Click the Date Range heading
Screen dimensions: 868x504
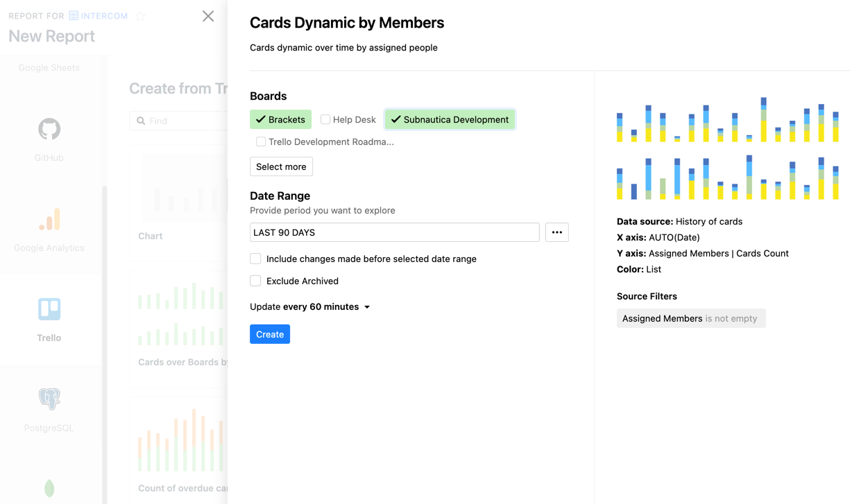tap(280, 195)
